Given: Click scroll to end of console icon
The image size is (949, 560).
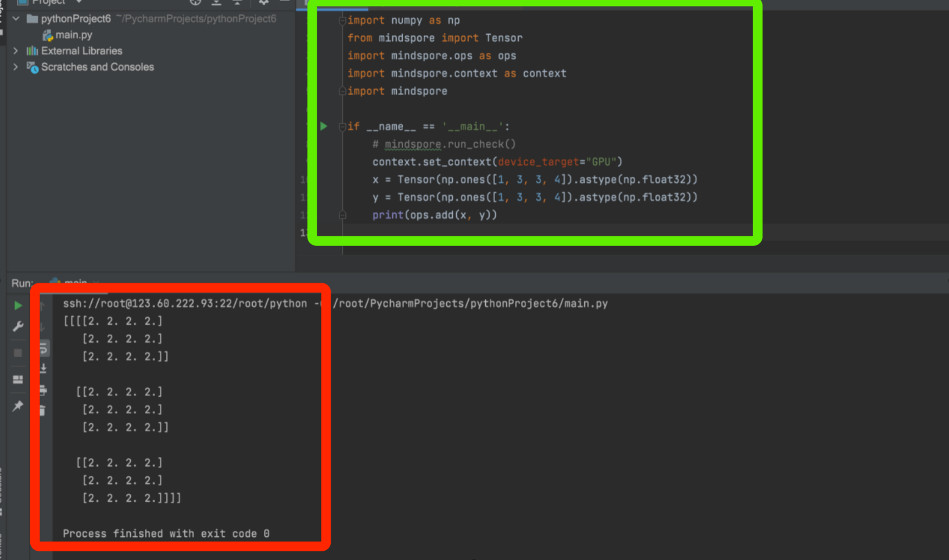Looking at the screenshot, I should [x=43, y=368].
